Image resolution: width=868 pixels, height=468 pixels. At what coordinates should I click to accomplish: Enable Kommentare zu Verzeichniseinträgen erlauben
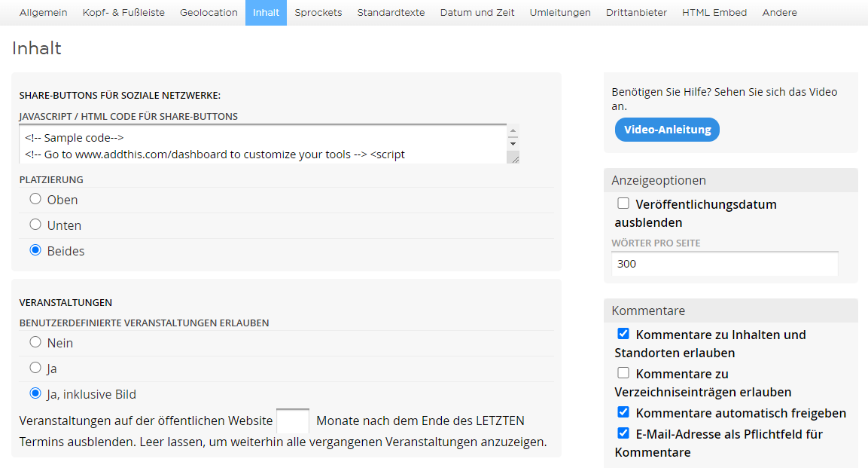coord(623,373)
